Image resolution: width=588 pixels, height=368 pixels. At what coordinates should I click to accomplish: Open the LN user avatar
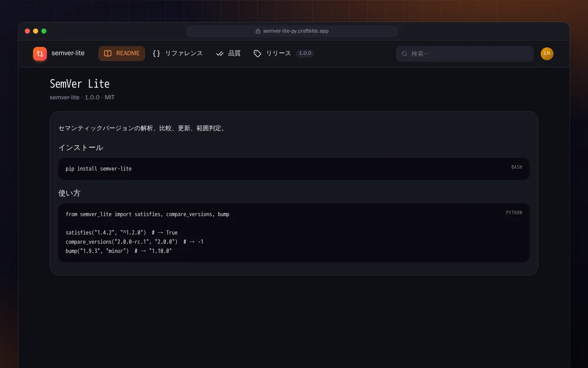547,54
